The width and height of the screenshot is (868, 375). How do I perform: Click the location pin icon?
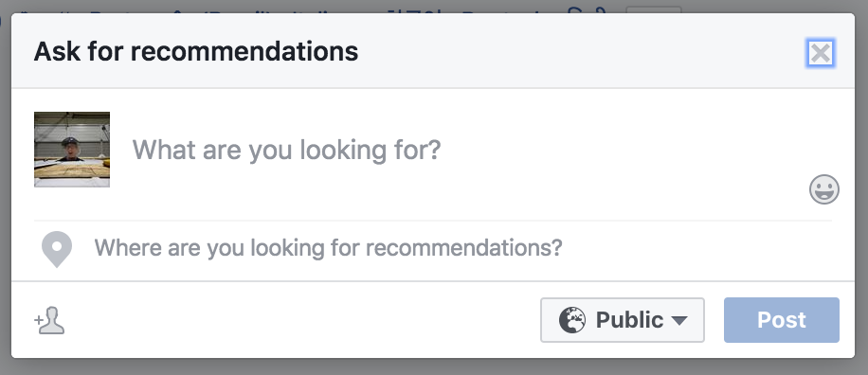click(57, 249)
